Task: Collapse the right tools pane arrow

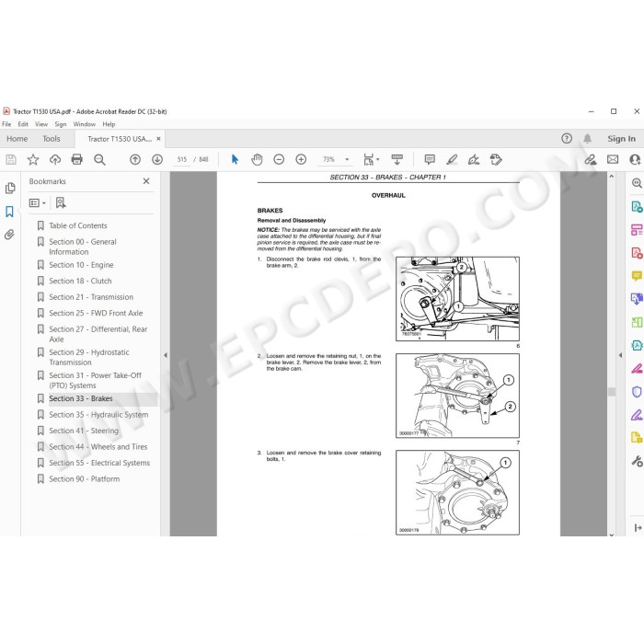Action: pos(620,355)
